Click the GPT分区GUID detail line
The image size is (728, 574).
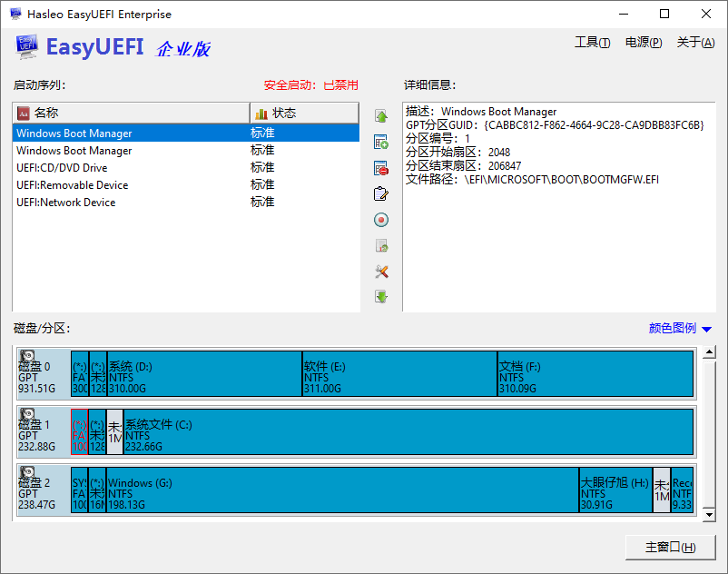point(555,125)
